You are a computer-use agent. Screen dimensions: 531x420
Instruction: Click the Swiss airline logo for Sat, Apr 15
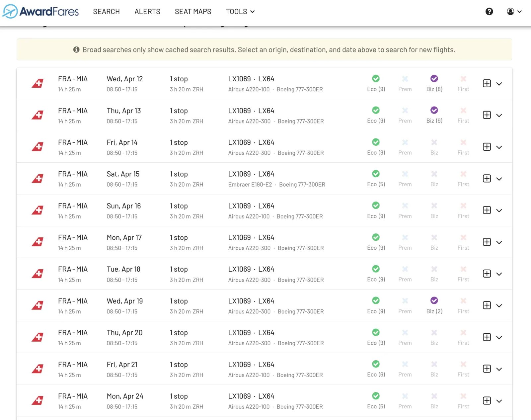(x=38, y=178)
